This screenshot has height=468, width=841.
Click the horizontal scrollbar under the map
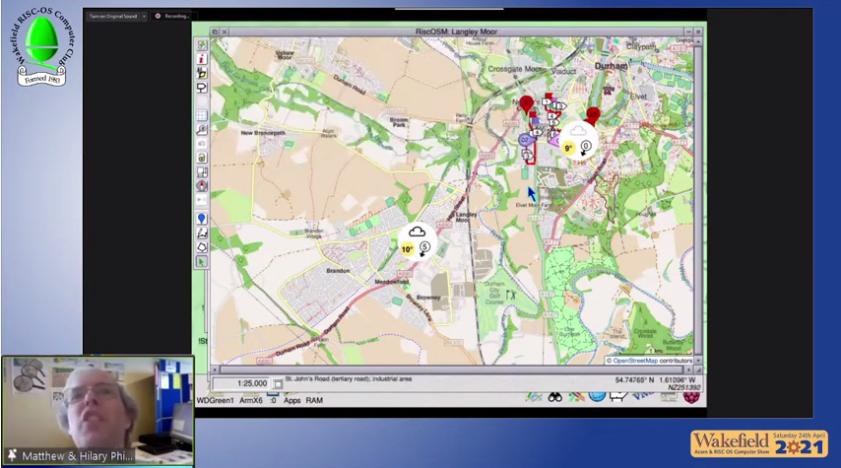[450, 370]
